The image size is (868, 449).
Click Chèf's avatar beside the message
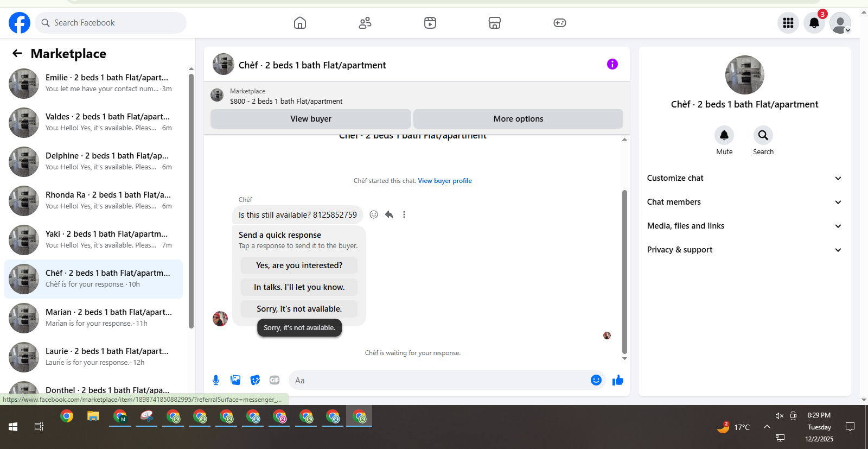click(220, 319)
